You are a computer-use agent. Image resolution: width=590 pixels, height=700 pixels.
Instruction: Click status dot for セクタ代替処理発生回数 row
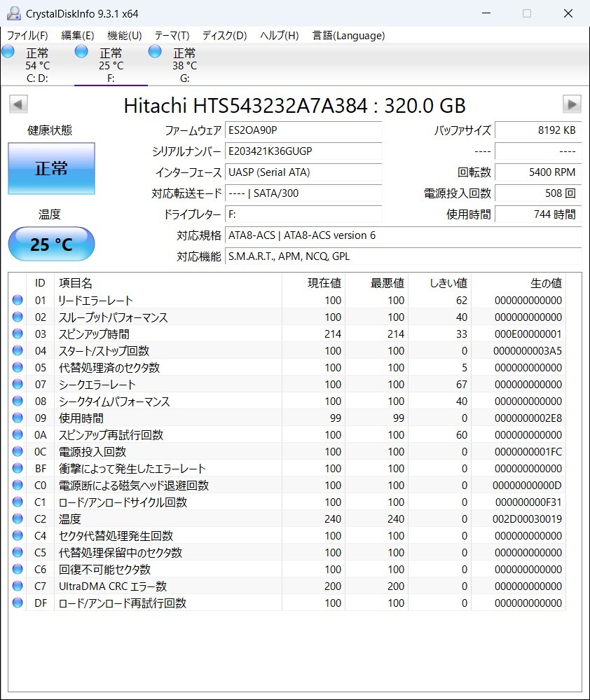tap(18, 535)
